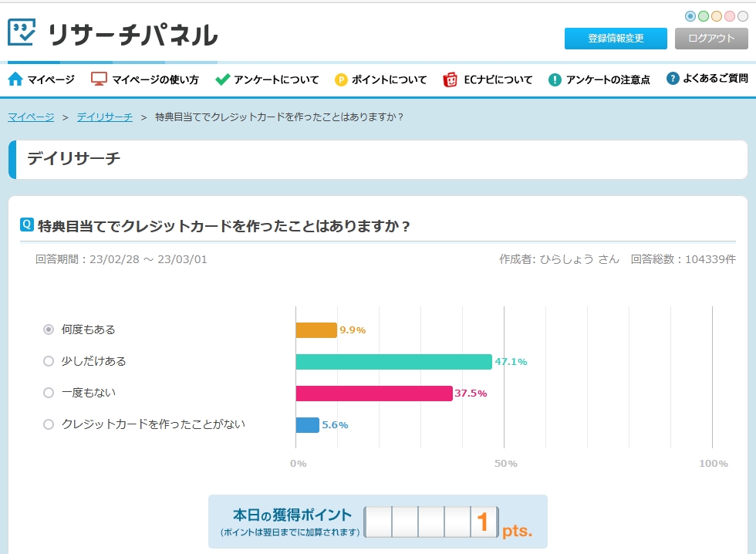Choose the 一度もない radio option
This screenshot has height=554, width=756.
(x=49, y=393)
